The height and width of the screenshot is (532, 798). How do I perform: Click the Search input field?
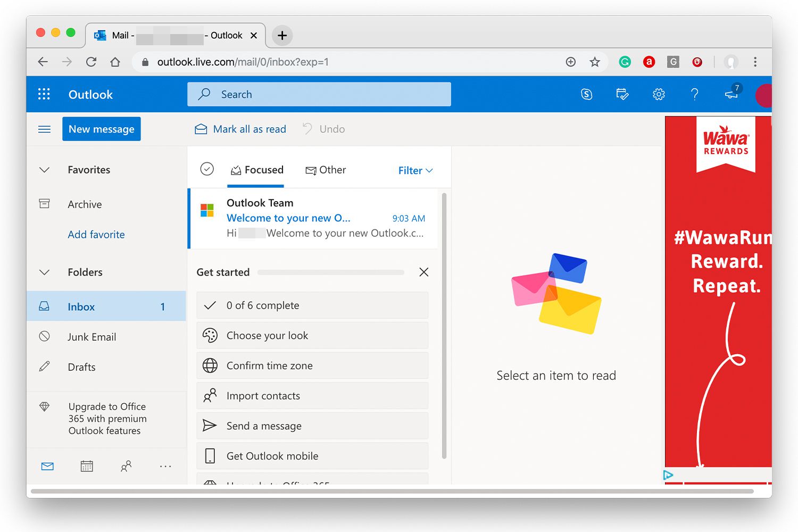pos(319,94)
